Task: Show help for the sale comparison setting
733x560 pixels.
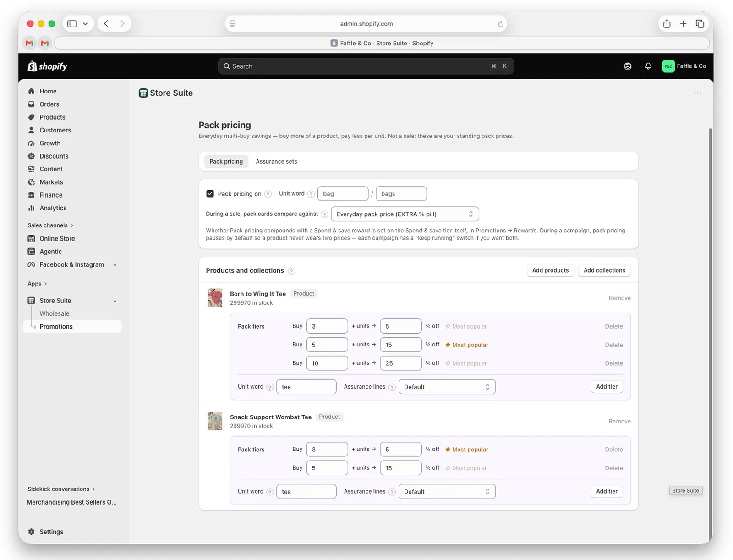Action: pyautogui.click(x=324, y=214)
